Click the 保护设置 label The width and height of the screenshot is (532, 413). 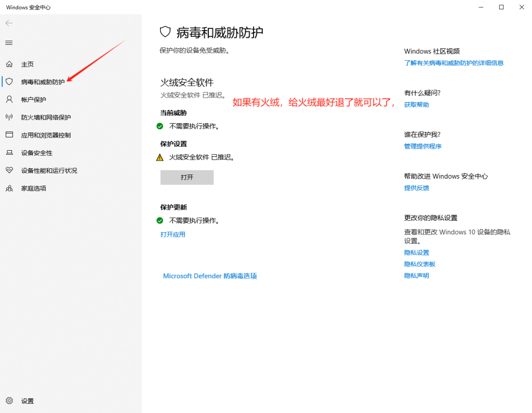[x=174, y=144]
